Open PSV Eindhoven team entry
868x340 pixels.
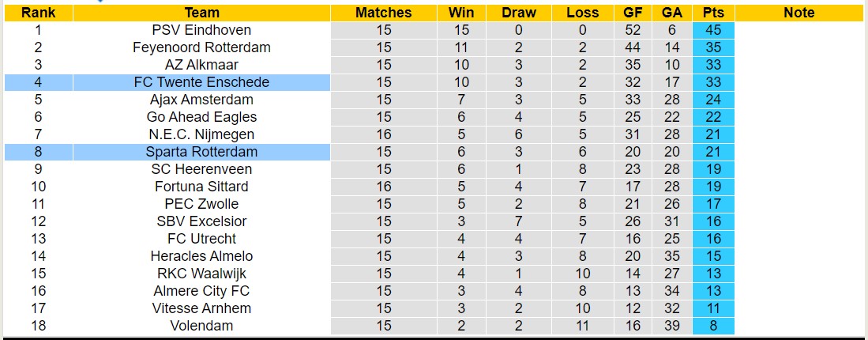[201, 30]
